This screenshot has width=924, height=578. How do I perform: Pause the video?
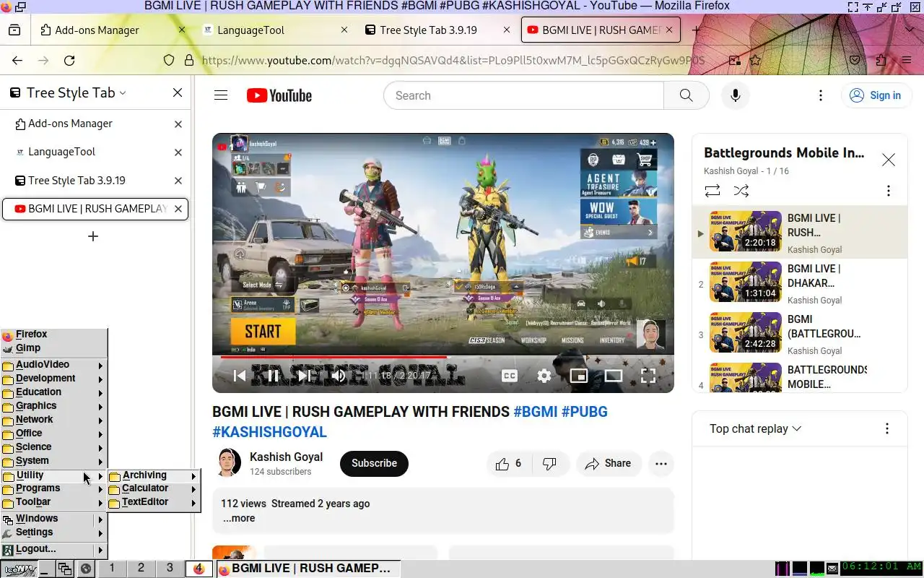pyautogui.click(x=273, y=375)
